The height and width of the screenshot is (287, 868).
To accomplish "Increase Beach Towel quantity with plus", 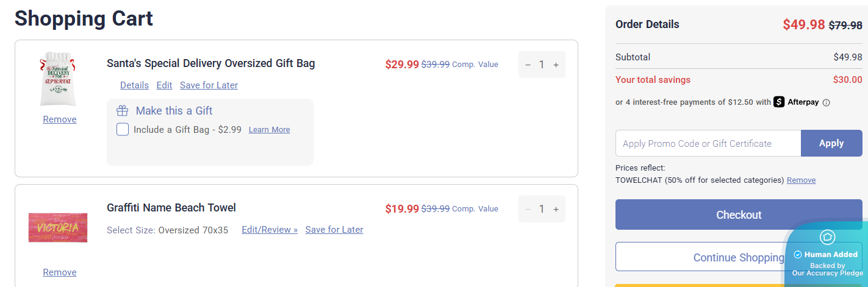I will 556,209.
